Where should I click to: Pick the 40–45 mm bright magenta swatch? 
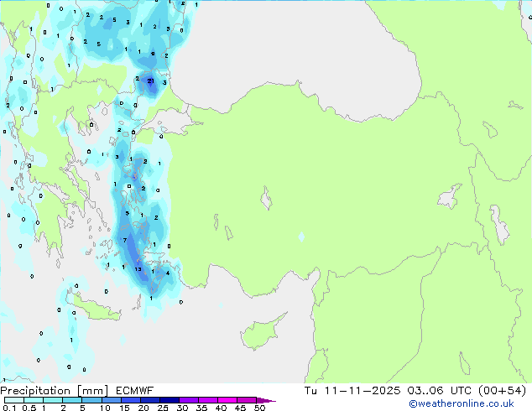(x=227, y=400)
